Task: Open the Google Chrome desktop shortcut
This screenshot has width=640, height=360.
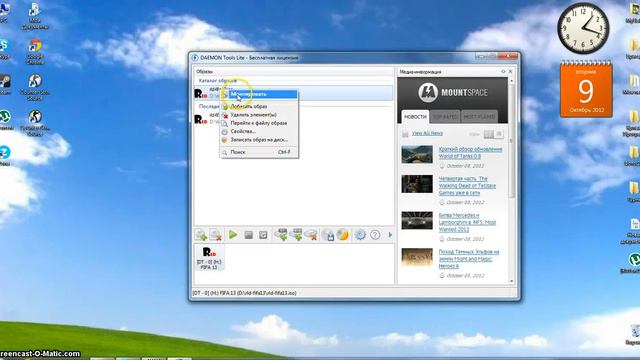Action: 35,52
